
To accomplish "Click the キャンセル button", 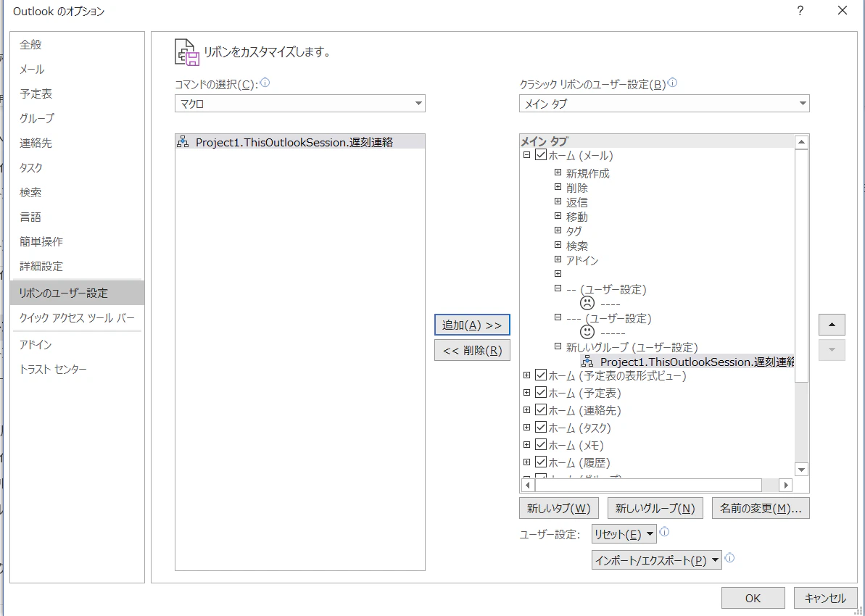I will coord(825,599).
